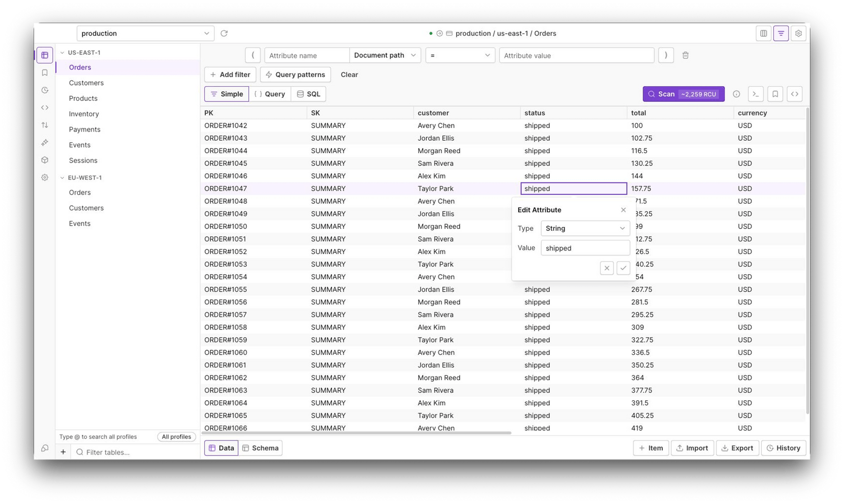Toggle the All profiles search scope
Image resolution: width=844 pixels, height=504 pixels.
coord(176,437)
